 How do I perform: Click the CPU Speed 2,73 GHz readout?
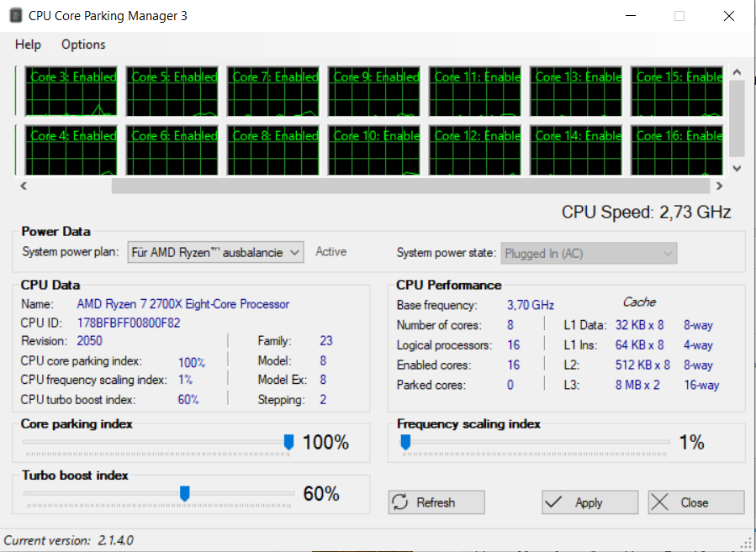click(x=646, y=212)
